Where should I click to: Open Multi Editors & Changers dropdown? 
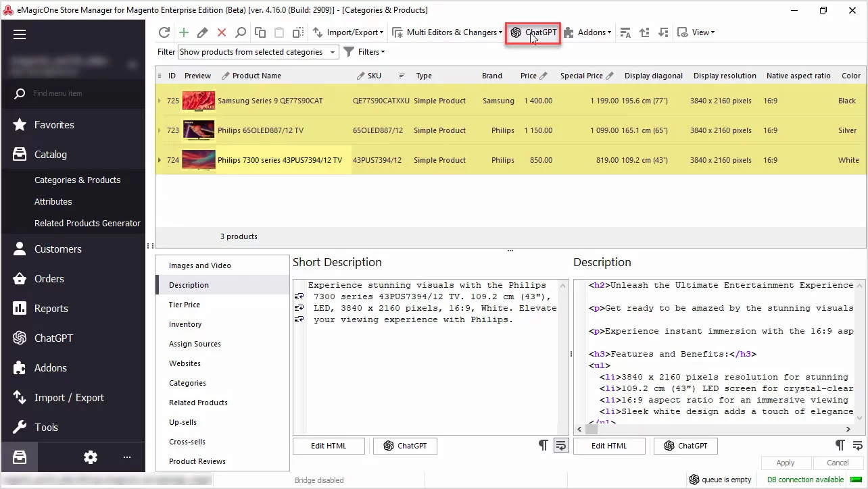point(447,32)
